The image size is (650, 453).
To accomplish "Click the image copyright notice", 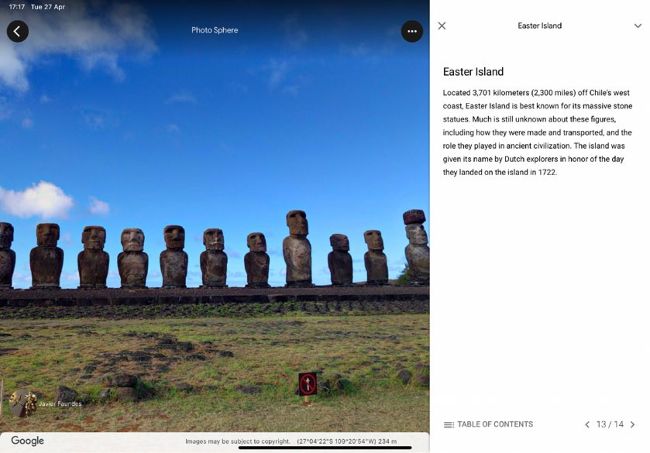I will [238, 441].
